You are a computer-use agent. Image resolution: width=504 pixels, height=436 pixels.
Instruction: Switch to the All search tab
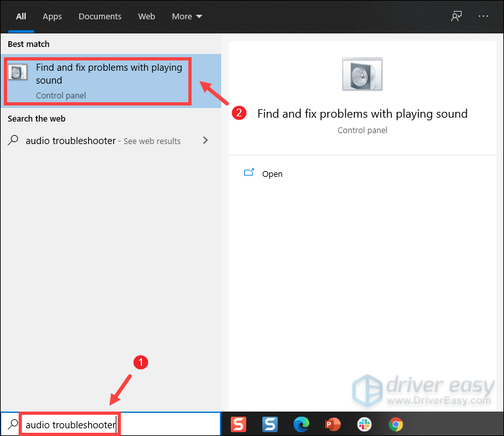21,17
